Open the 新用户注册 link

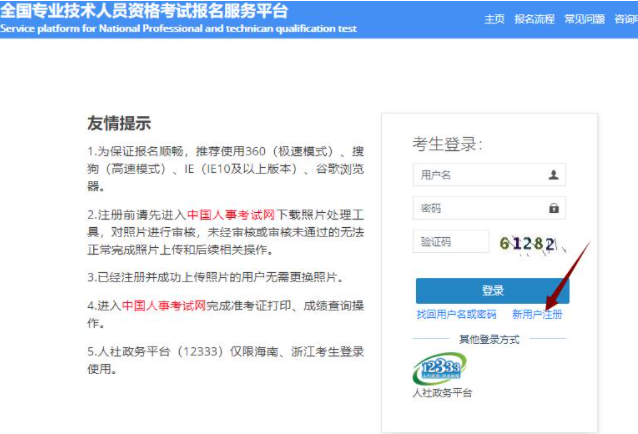(537, 314)
